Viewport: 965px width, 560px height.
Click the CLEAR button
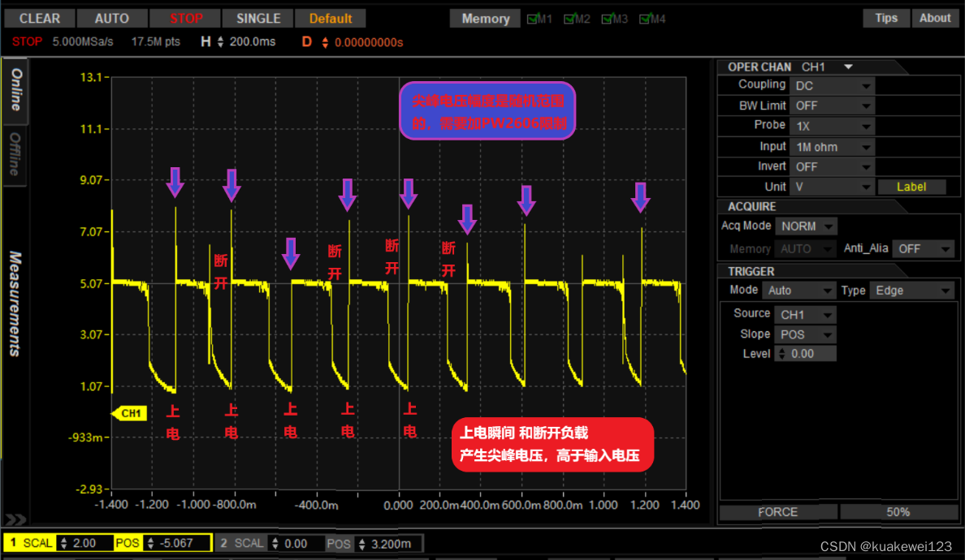click(x=40, y=19)
